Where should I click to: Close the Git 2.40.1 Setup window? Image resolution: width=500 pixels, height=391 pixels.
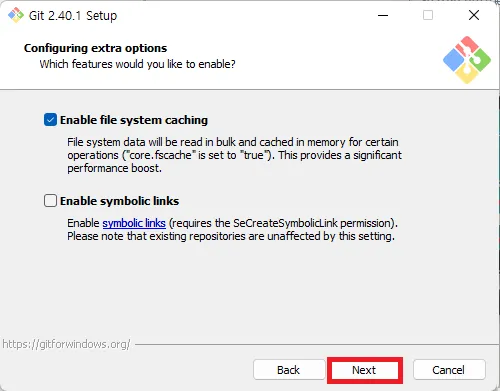(474, 15)
